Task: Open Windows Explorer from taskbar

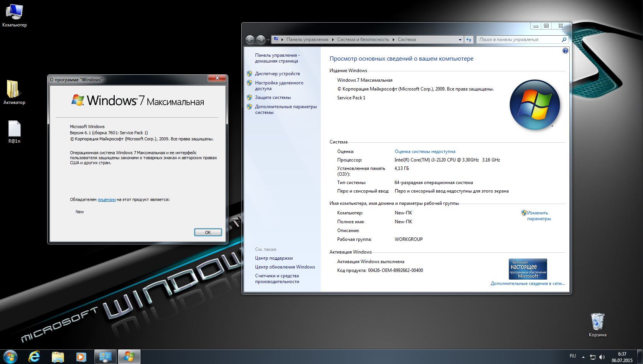Action: pyautogui.click(x=58, y=357)
